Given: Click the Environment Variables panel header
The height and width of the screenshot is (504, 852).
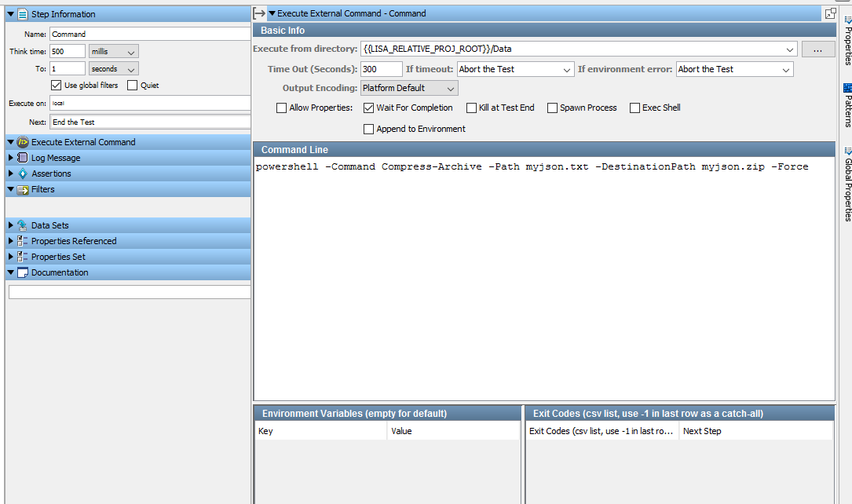Looking at the screenshot, I should 387,414.
